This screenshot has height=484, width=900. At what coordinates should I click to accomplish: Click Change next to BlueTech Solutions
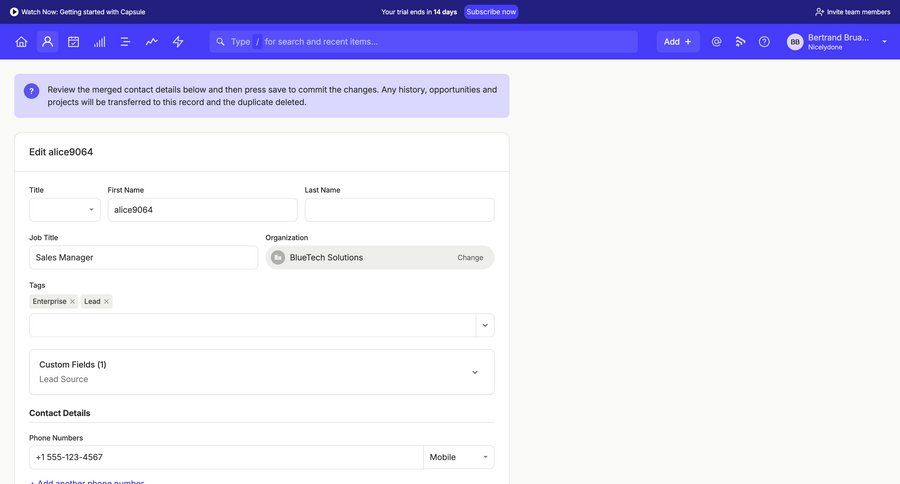pos(470,258)
